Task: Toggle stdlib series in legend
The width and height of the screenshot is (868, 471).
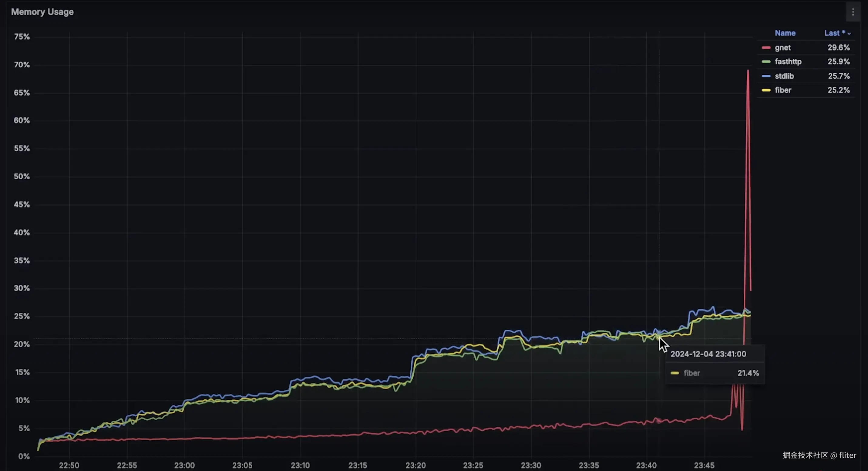Action: (x=784, y=76)
